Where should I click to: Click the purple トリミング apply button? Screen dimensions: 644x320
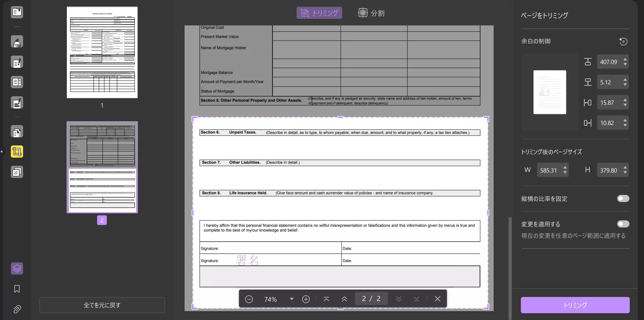pyautogui.click(x=575, y=305)
